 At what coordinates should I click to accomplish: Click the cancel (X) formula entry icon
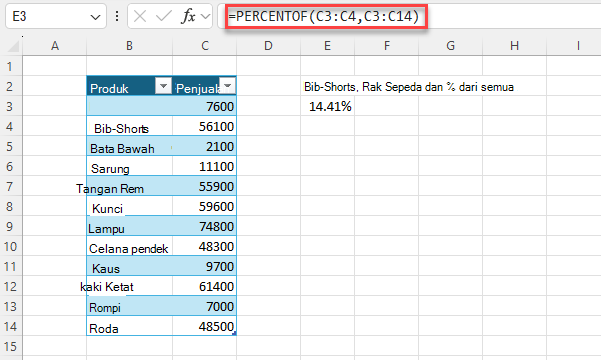pos(140,16)
